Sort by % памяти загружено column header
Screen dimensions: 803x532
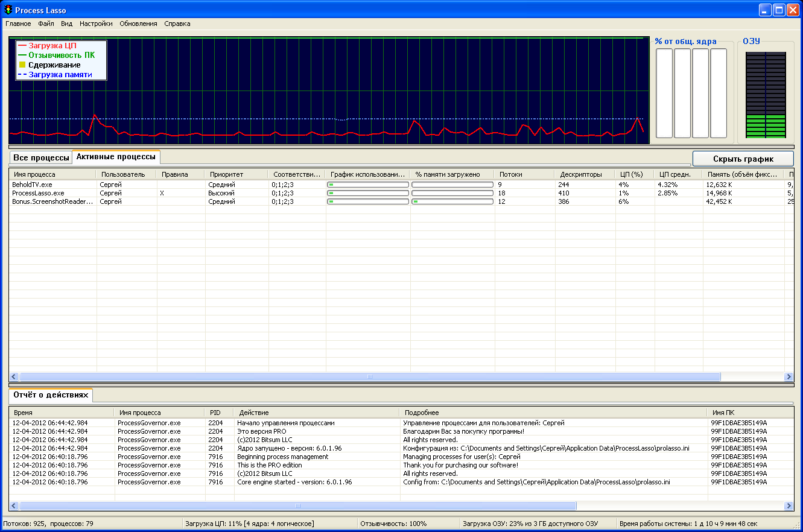click(452, 174)
